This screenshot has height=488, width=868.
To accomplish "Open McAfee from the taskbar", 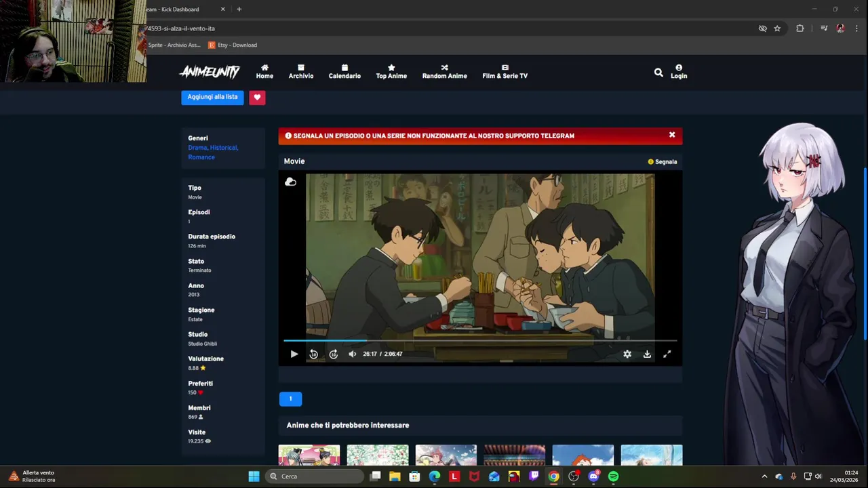I will coord(474,476).
